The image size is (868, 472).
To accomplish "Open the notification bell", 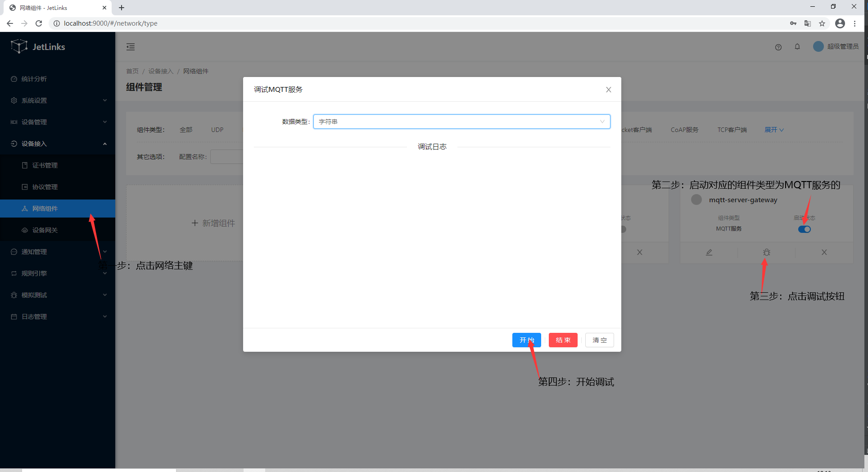I will pyautogui.click(x=797, y=47).
